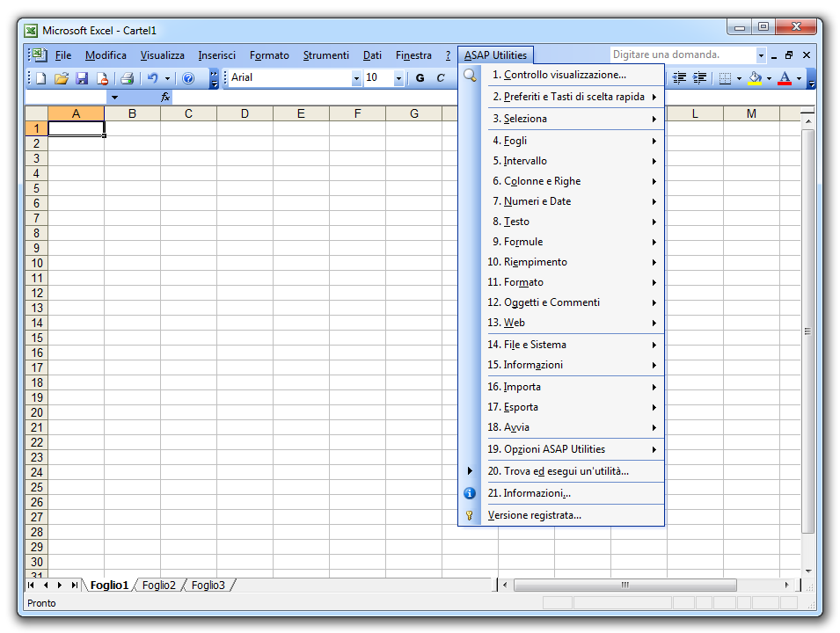Click the Save floppy disk icon
840x633 pixels.
[82, 79]
